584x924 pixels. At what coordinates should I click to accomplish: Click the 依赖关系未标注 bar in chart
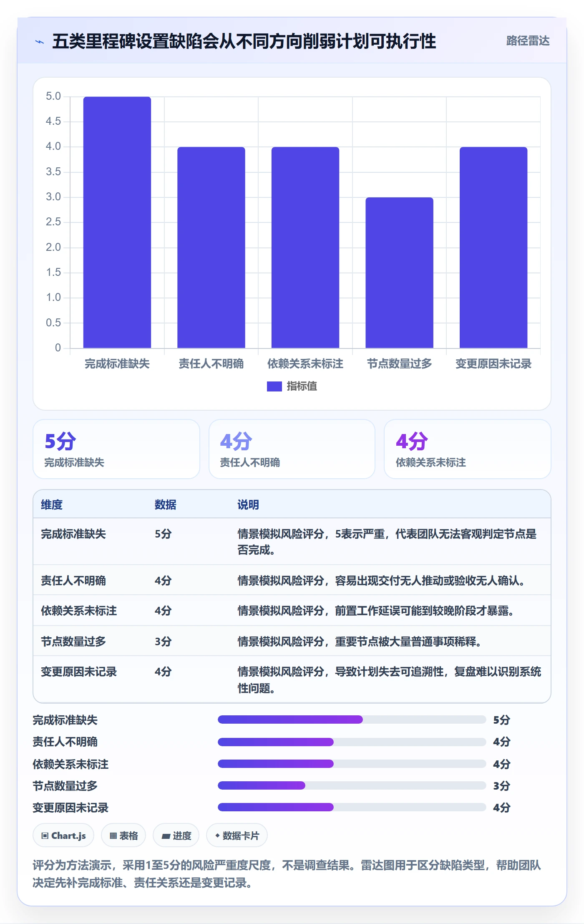(305, 247)
